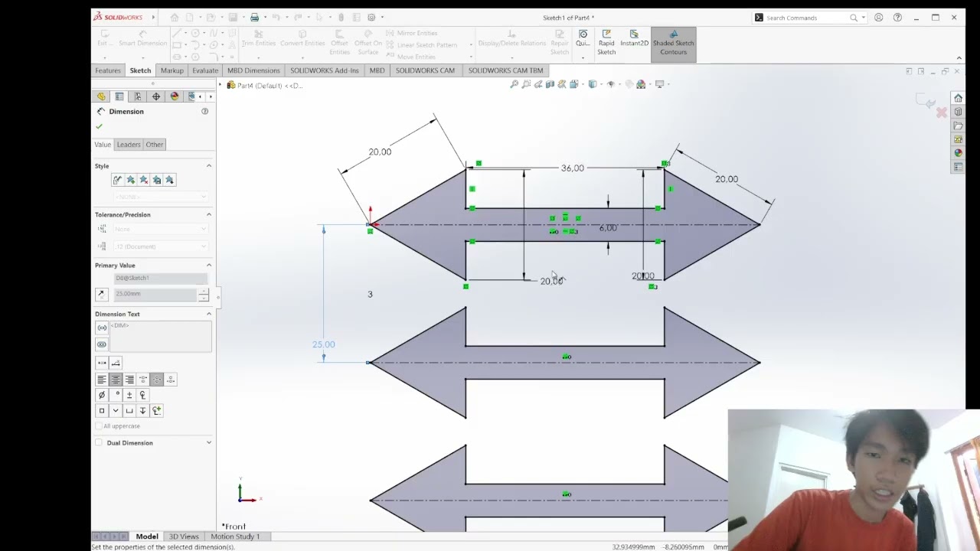Open the DisplayManager colored sphere tab
The width and height of the screenshot is (980, 551).
pos(175,96)
